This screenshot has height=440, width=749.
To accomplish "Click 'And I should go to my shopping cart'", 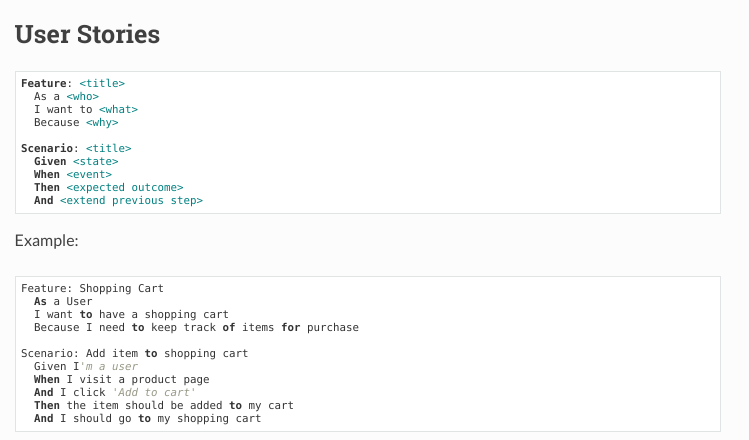I will pyautogui.click(x=148, y=419).
